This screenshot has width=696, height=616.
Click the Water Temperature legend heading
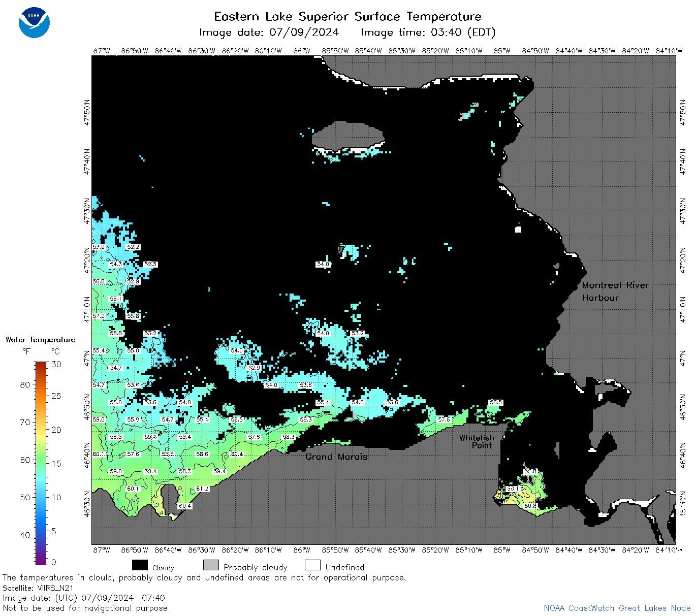coord(40,340)
